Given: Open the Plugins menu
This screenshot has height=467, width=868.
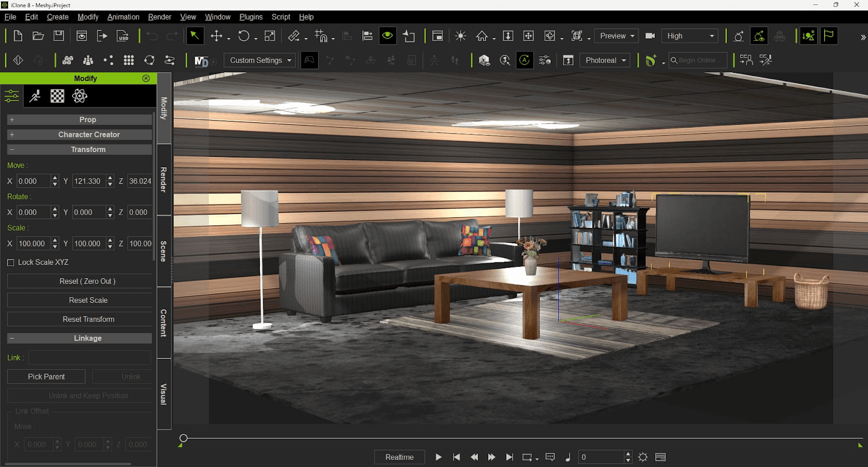Looking at the screenshot, I should coord(251,17).
